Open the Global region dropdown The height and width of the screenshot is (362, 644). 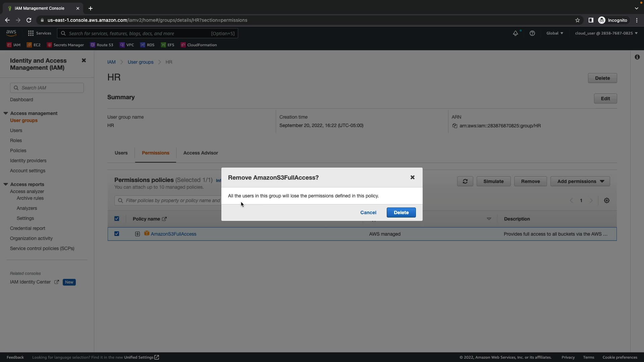(x=554, y=33)
